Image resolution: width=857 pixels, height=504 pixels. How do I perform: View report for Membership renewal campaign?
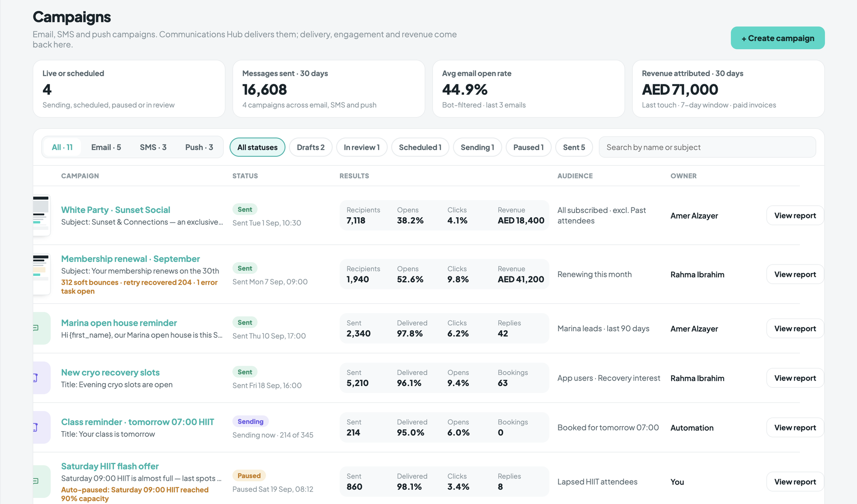tap(795, 274)
